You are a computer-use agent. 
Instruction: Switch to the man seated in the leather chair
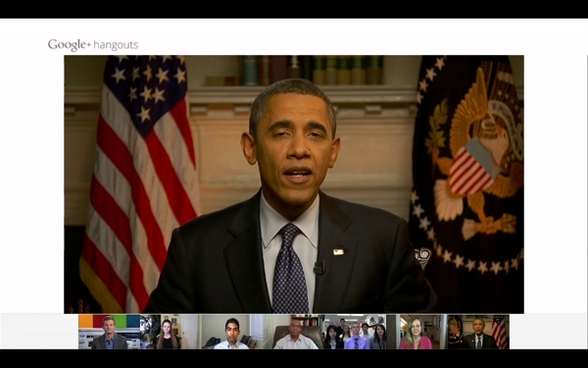click(294, 332)
